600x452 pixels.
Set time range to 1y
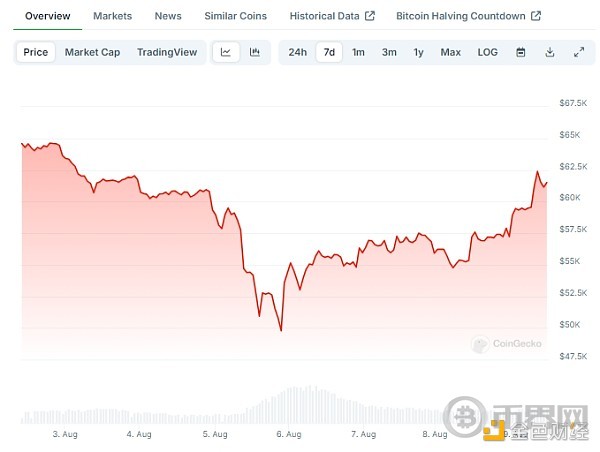pyautogui.click(x=418, y=52)
